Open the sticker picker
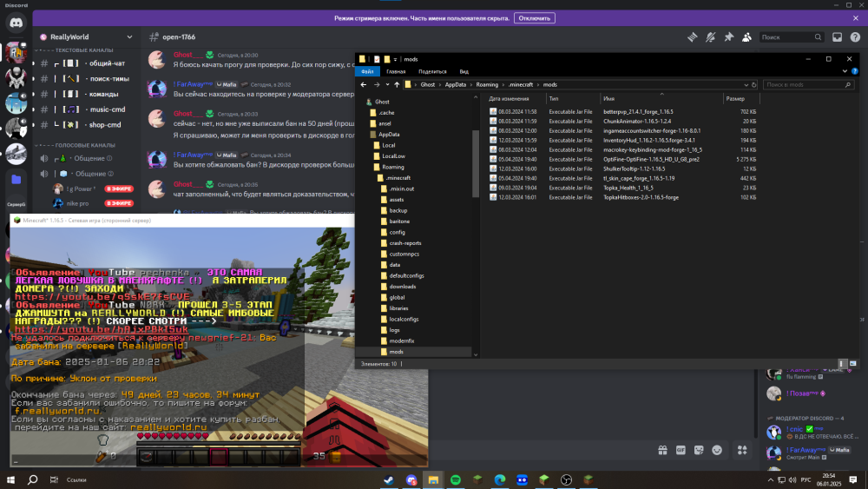The height and width of the screenshot is (489, 868). coord(699,450)
